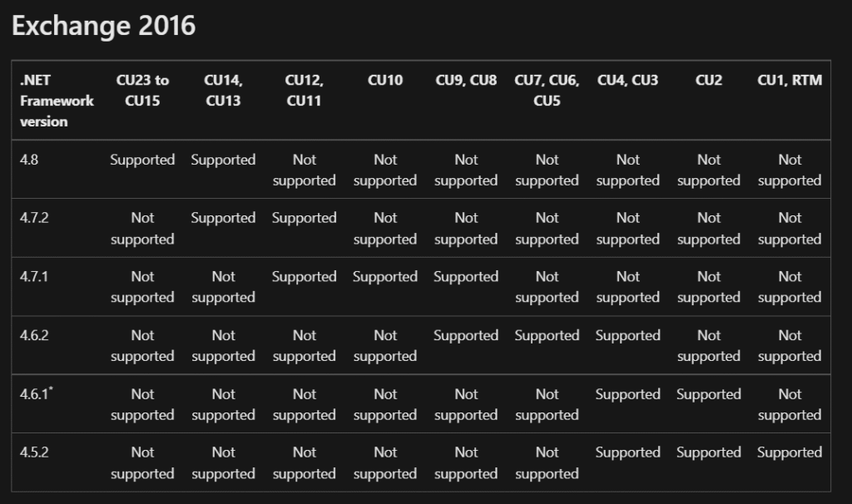
Task: Click the CU10 column header
Action: (385, 81)
